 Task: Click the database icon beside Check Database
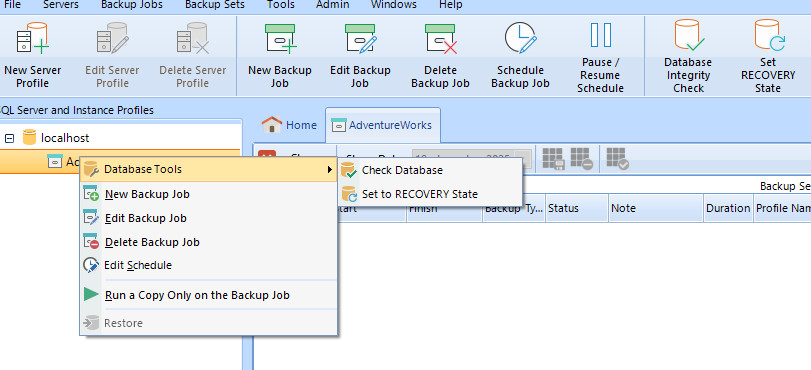coord(349,170)
